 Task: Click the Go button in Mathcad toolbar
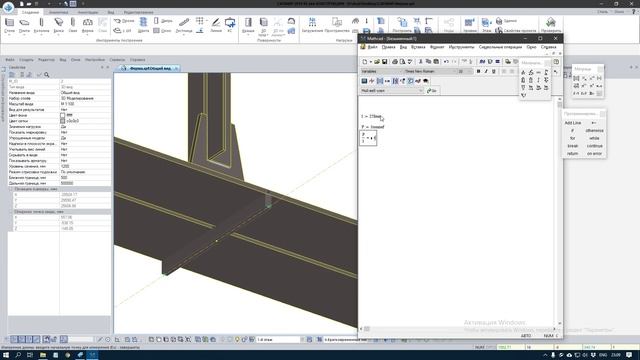click(x=432, y=91)
